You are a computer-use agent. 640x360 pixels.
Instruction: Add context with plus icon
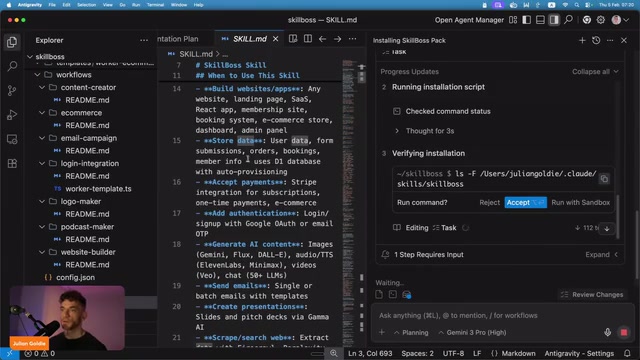(x=382, y=332)
